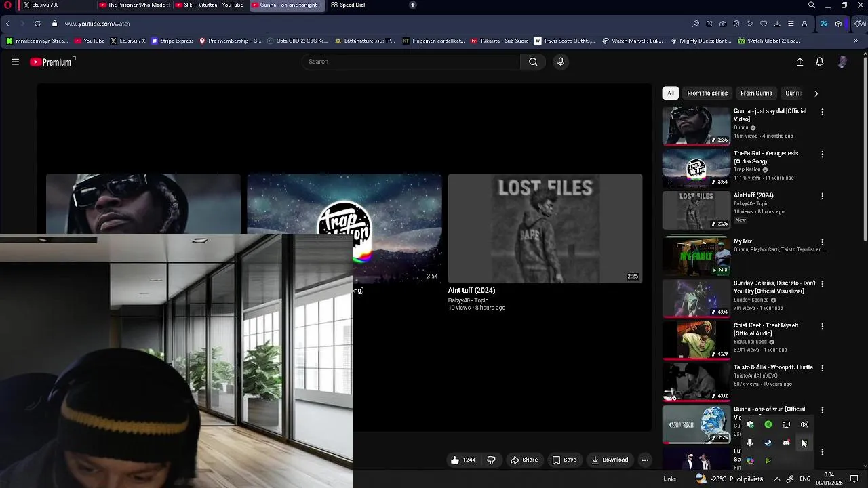Open ENG language indicator in taskbar

click(805, 479)
